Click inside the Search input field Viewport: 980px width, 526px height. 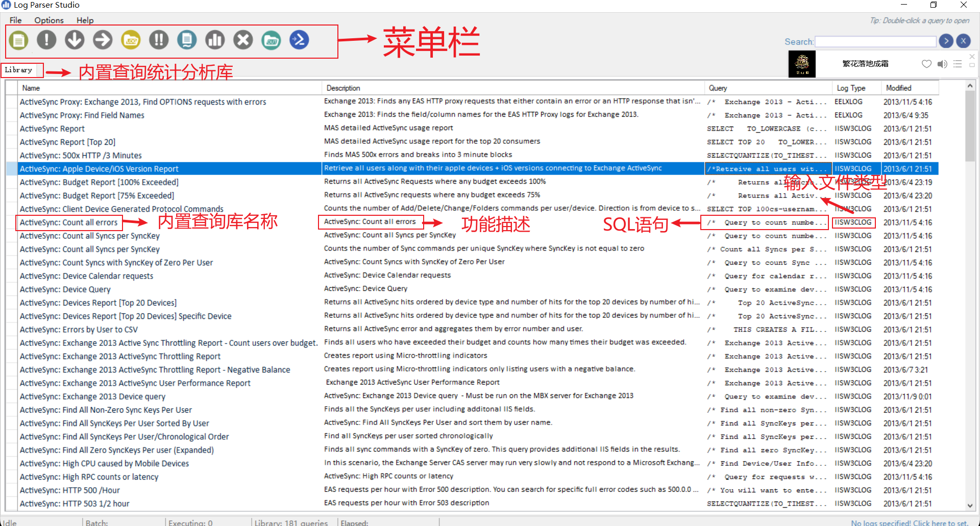(875, 41)
